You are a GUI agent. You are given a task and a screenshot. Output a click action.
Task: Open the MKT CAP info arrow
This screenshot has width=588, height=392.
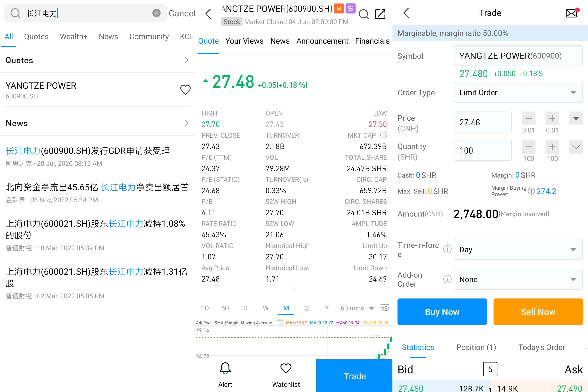pos(384,135)
